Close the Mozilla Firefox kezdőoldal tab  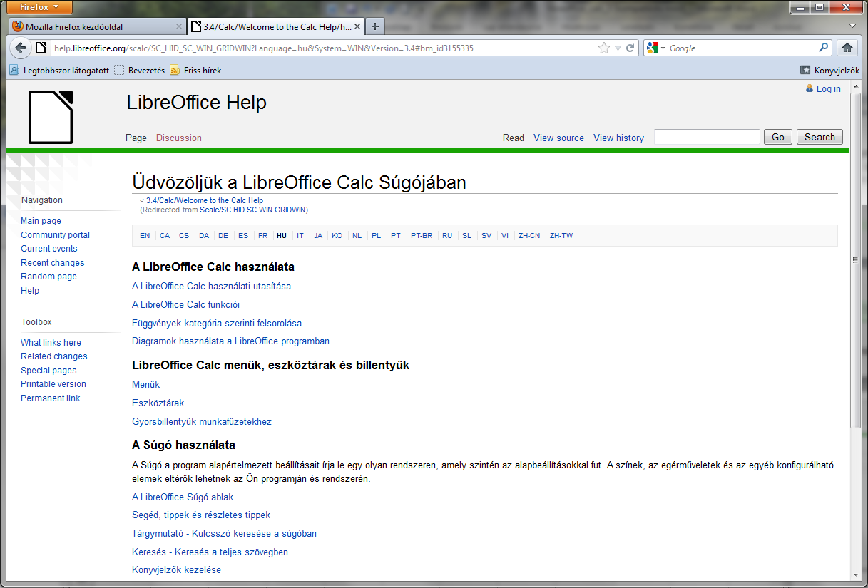(179, 26)
